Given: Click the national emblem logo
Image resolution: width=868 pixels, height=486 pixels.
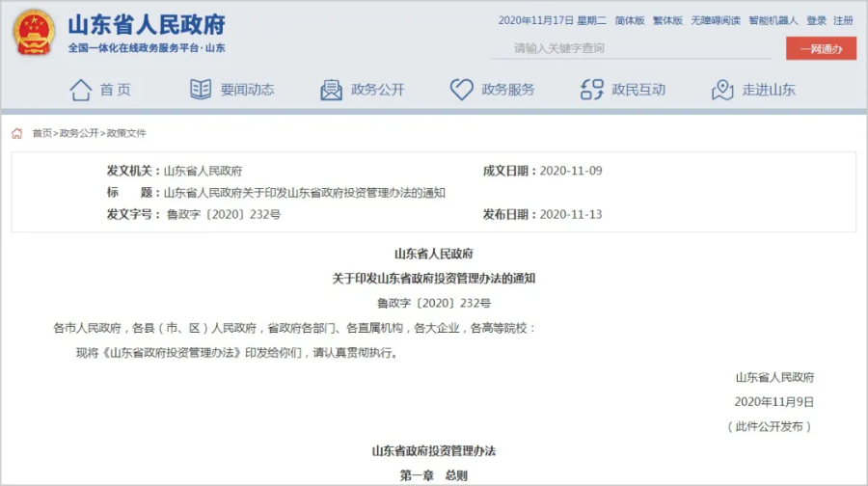Looking at the screenshot, I should coord(34,33).
